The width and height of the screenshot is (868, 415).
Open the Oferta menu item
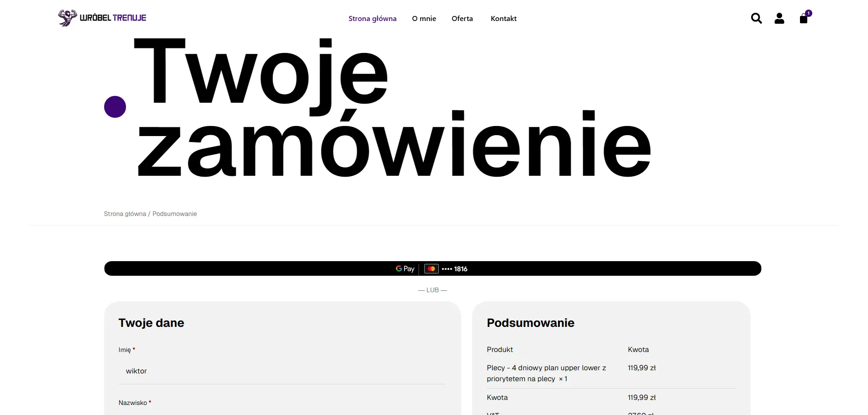462,18
